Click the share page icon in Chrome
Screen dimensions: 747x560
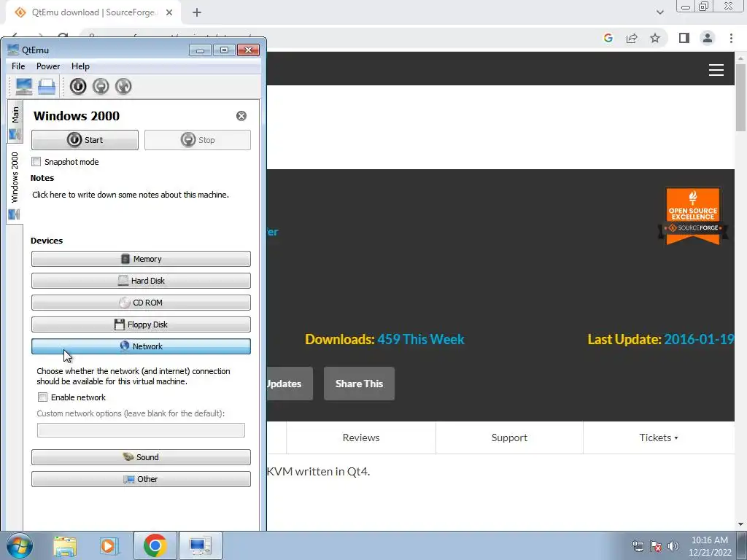coord(632,38)
